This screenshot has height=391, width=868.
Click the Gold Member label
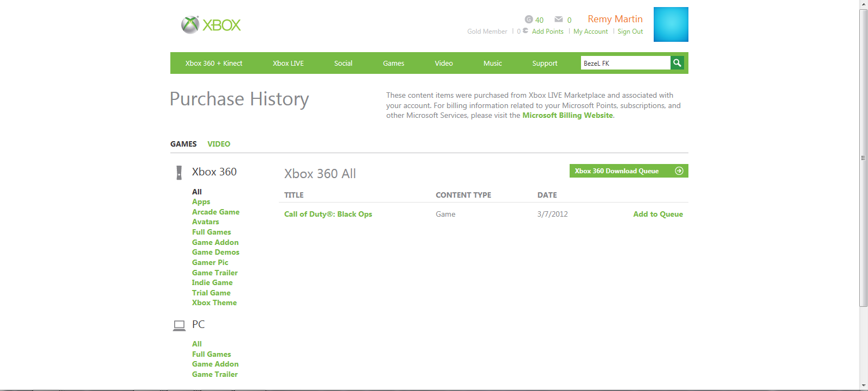(x=487, y=31)
